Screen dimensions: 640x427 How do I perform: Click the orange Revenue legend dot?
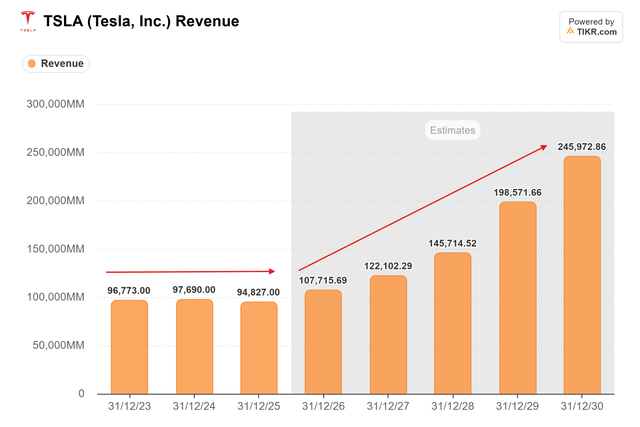(31, 64)
